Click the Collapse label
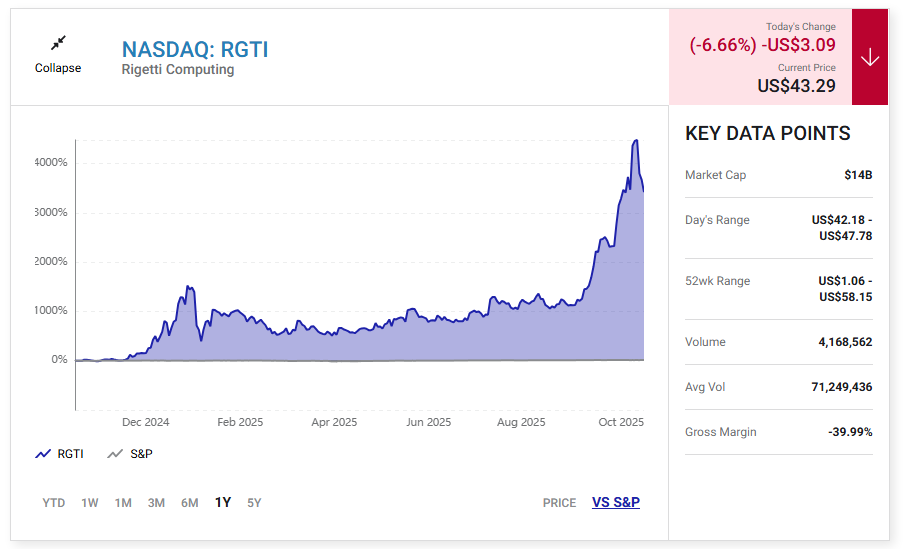The width and height of the screenshot is (905, 549). click(x=58, y=68)
